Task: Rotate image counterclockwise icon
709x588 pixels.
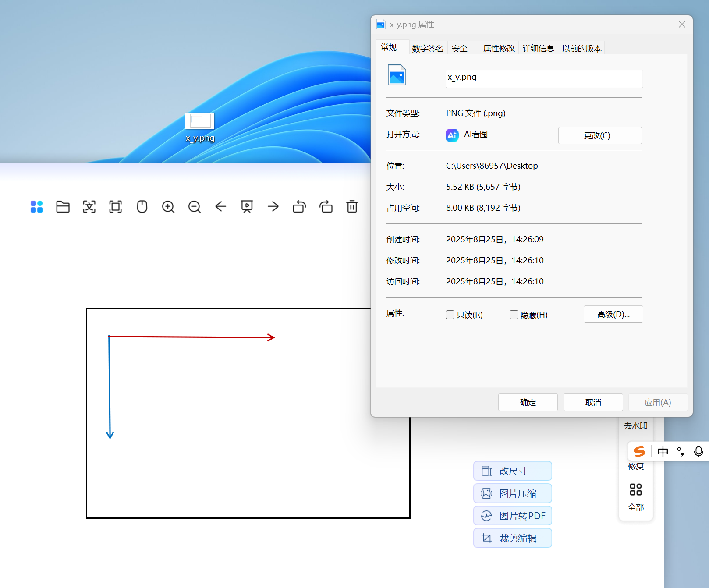Action: (x=299, y=206)
